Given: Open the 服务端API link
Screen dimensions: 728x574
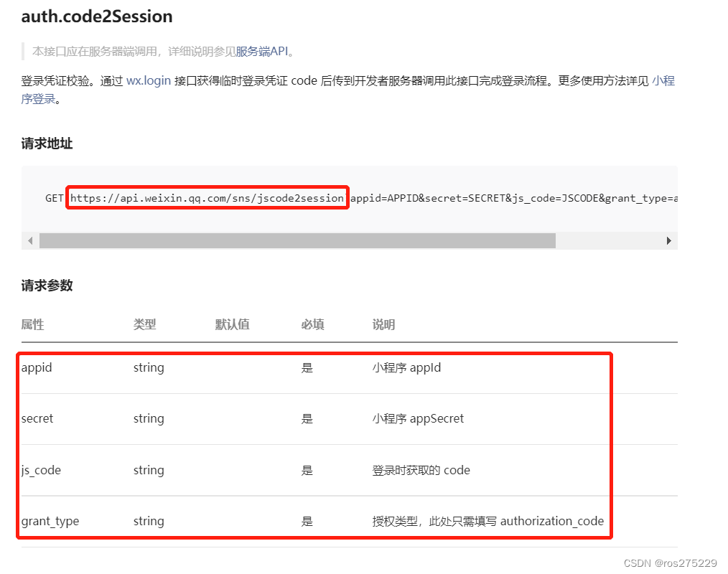Looking at the screenshot, I should [262, 51].
